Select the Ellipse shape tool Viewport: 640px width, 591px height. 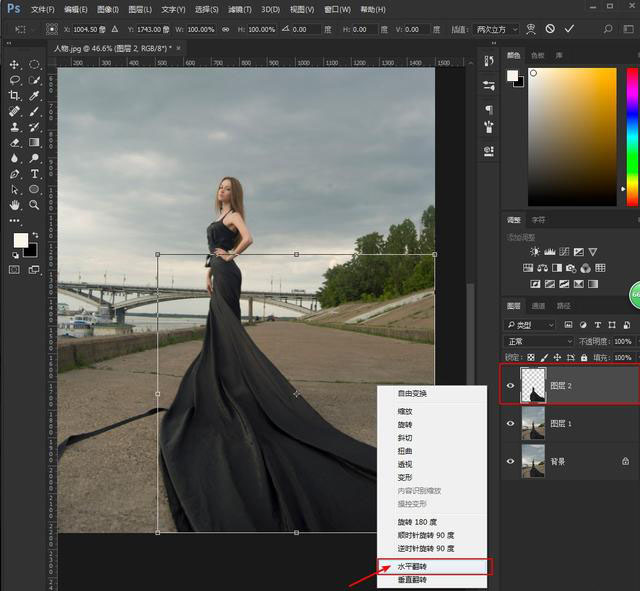pyautogui.click(x=34, y=189)
